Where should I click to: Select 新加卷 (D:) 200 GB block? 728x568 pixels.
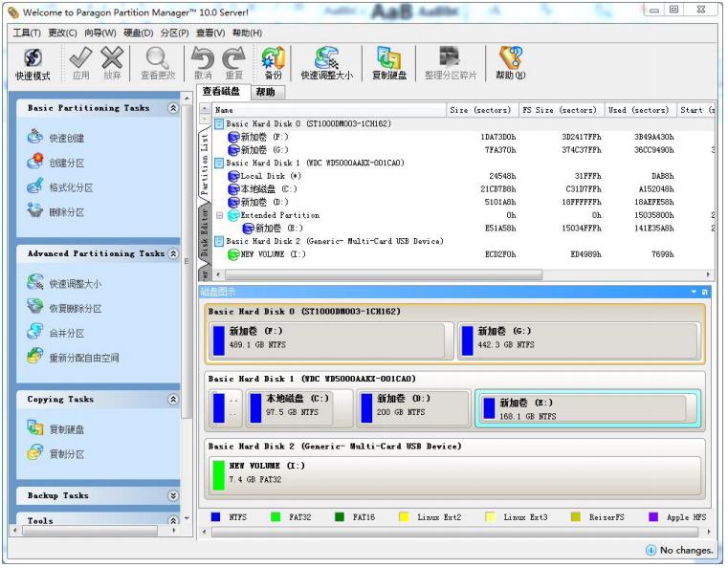coord(413,408)
